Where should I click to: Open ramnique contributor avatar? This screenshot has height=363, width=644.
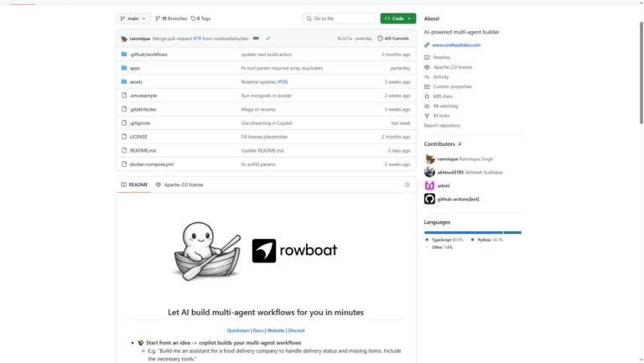(429, 159)
